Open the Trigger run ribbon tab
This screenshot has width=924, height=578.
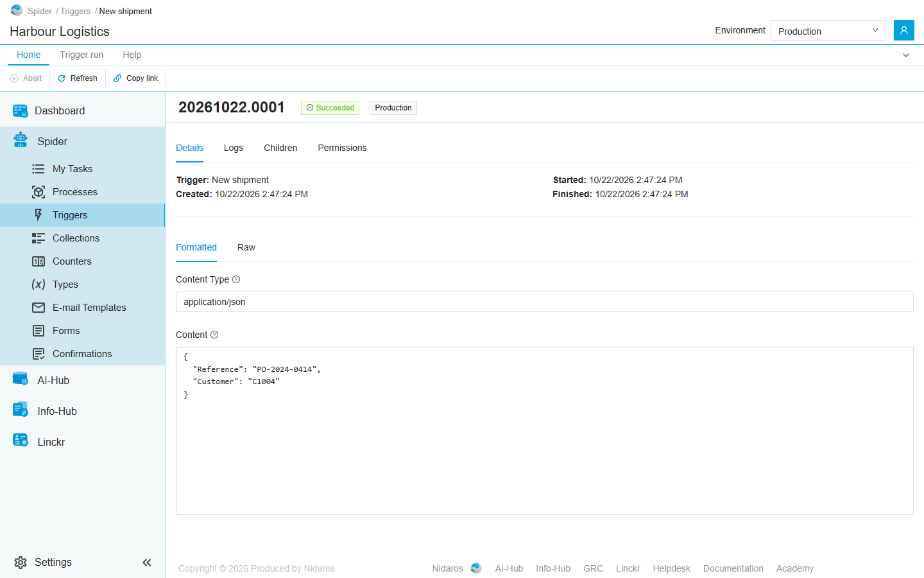point(81,55)
